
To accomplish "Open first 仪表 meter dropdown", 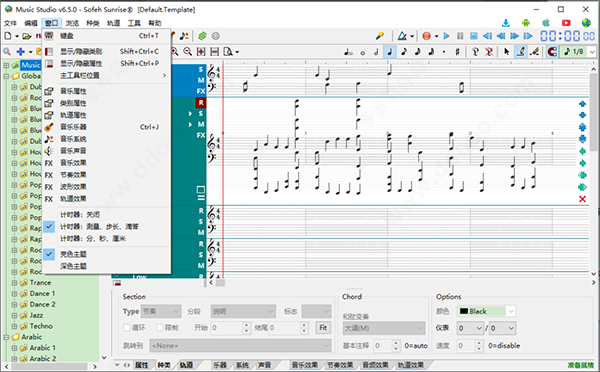I will [479, 328].
